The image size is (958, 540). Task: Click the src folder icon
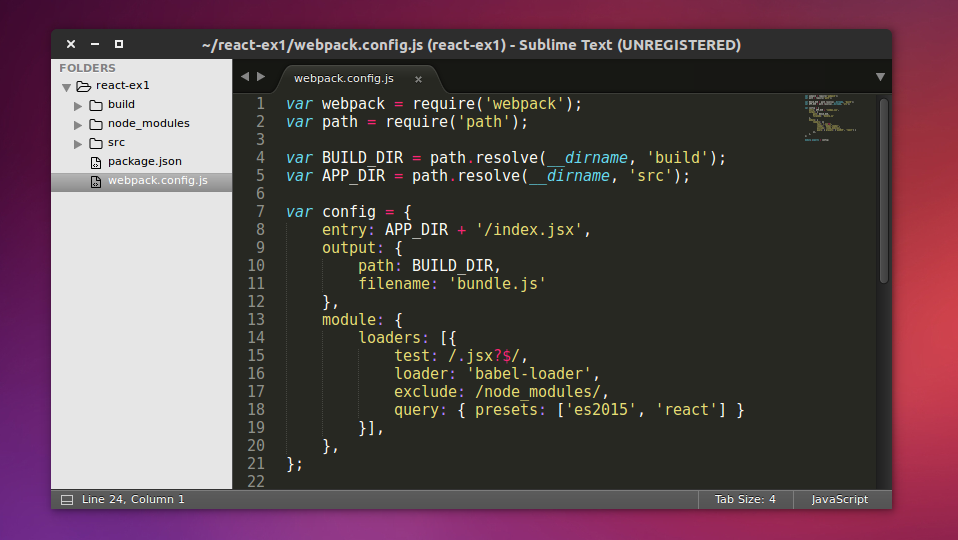96,143
